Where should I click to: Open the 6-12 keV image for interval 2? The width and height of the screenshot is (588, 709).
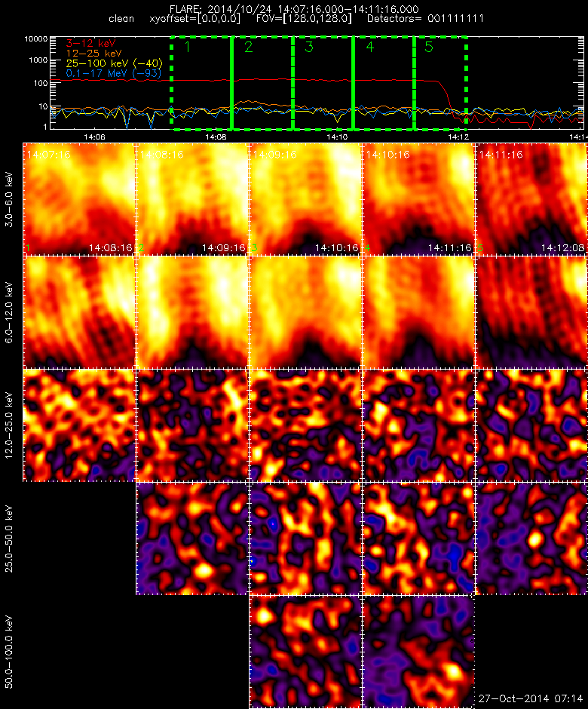pos(192,312)
